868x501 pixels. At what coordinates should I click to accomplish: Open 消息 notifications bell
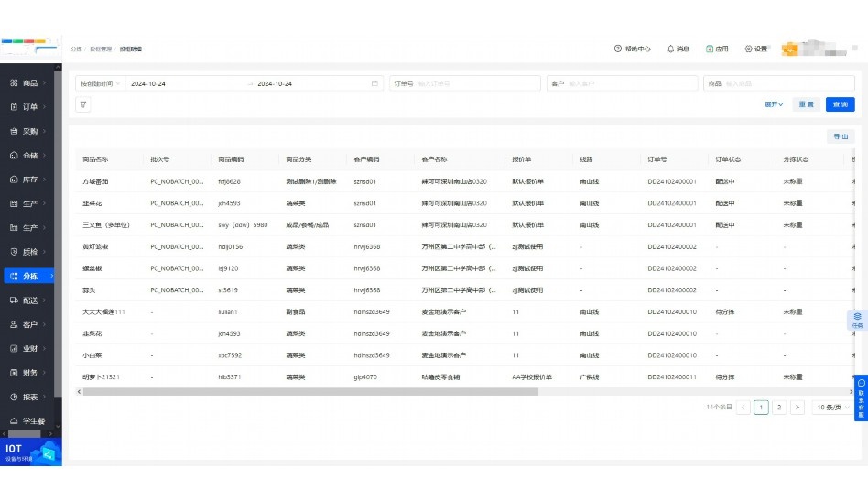tap(678, 49)
